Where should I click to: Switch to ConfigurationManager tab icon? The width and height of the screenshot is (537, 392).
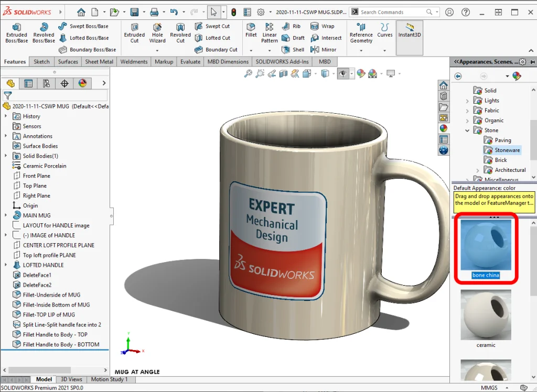tap(47, 83)
